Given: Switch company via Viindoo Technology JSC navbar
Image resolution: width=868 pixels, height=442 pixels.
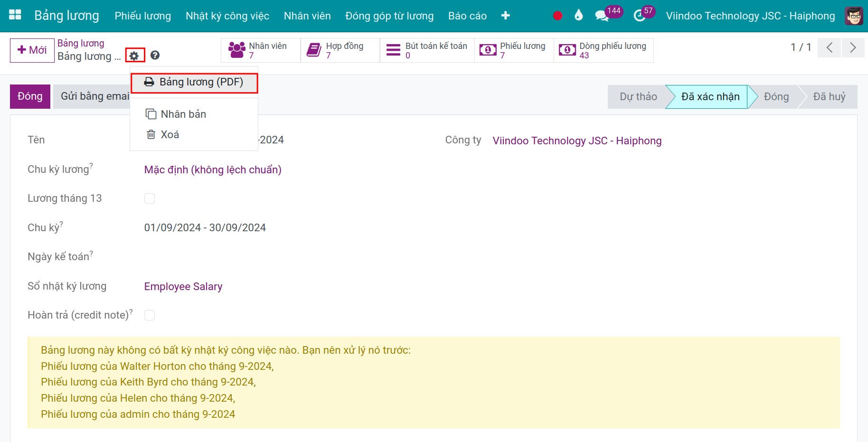Looking at the screenshot, I should pos(750,16).
